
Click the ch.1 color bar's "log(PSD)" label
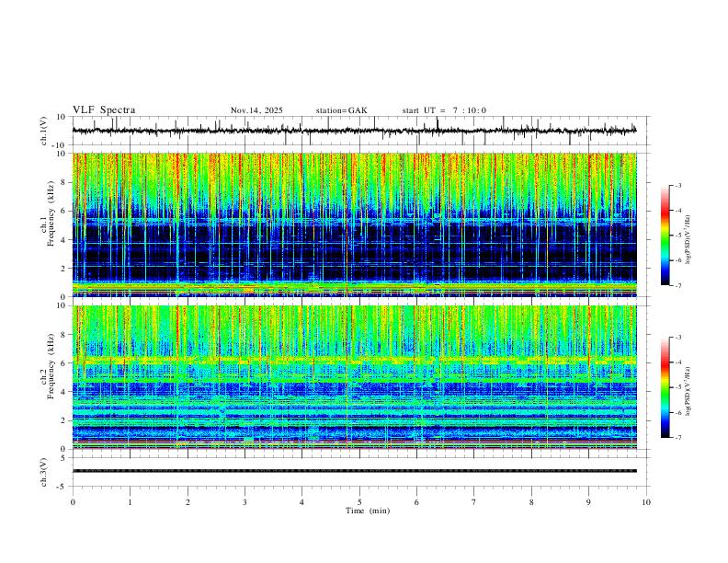click(688, 239)
